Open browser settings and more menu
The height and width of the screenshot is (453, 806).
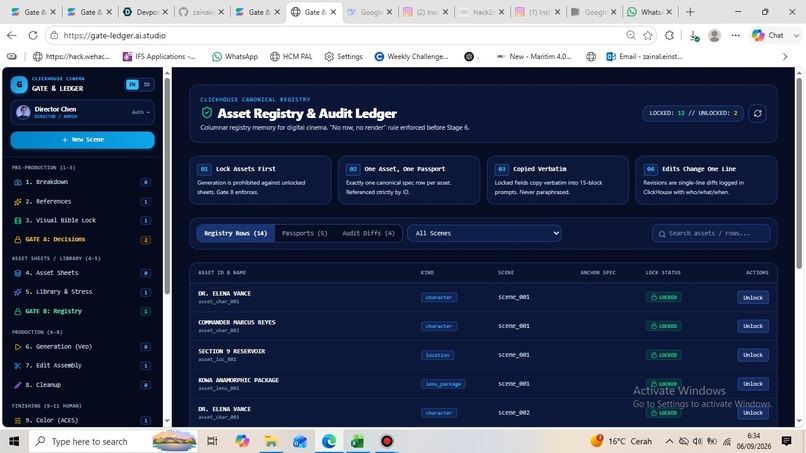pos(736,35)
